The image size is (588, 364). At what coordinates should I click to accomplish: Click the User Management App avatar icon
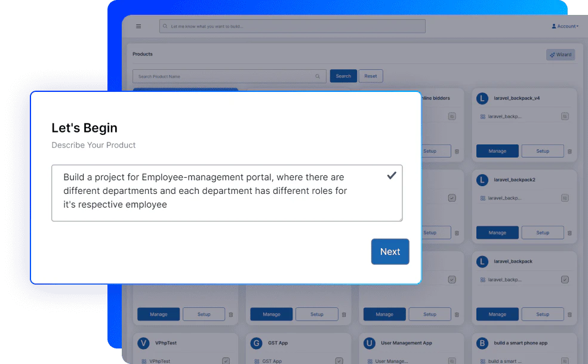tap(369, 343)
